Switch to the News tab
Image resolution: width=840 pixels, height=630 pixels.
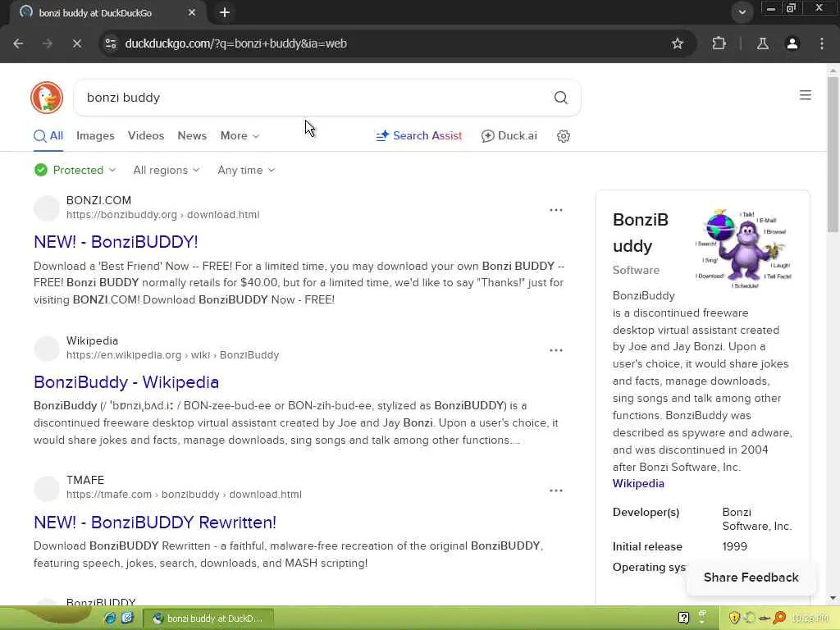[192, 135]
